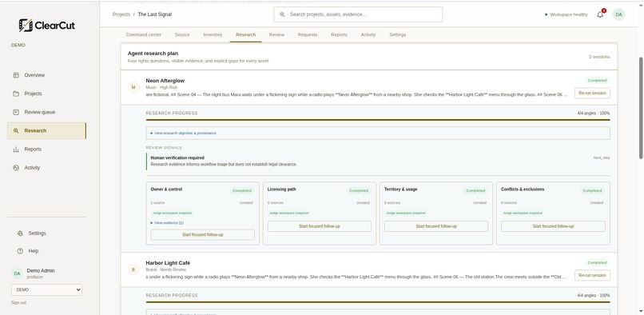The width and height of the screenshot is (644, 315).
Task: Click Completed badge on Licensing path card
Action: click(359, 191)
